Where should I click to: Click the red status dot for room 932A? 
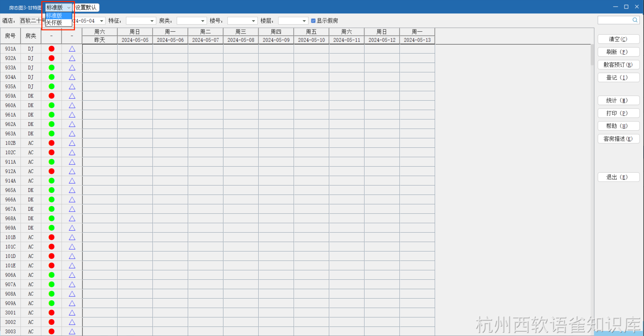tap(52, 58)
